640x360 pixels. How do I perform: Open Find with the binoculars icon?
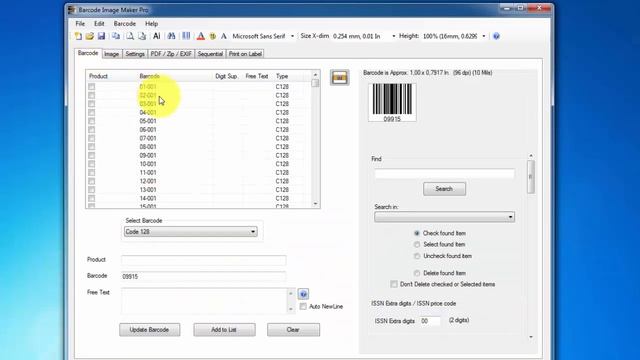click(171, 36)
